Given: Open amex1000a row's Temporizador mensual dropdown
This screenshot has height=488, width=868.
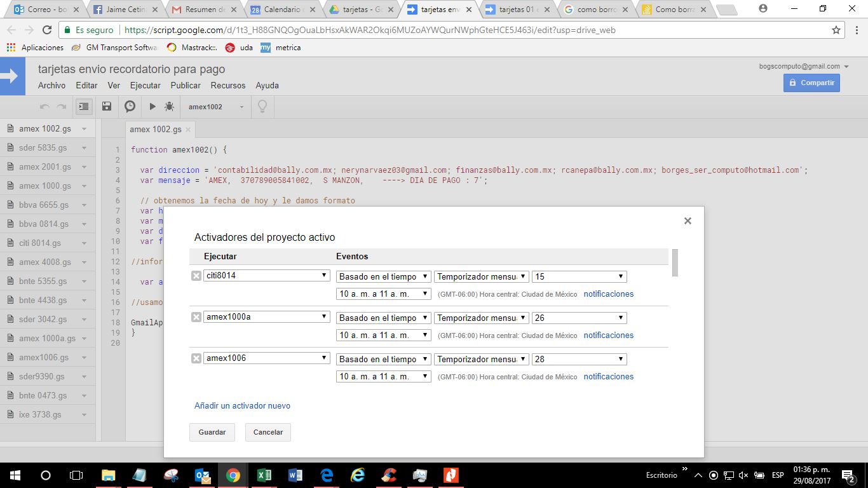Looking at the screenshot, I should click(x=482, y=318).
